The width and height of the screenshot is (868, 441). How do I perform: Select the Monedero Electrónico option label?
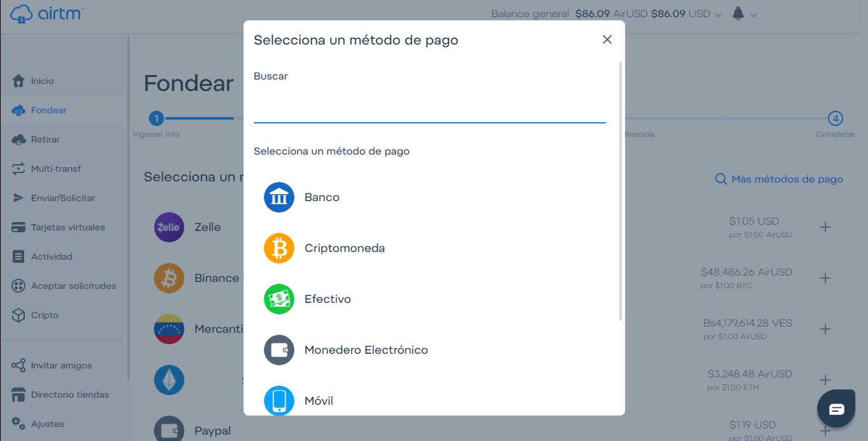coord(366,350)
